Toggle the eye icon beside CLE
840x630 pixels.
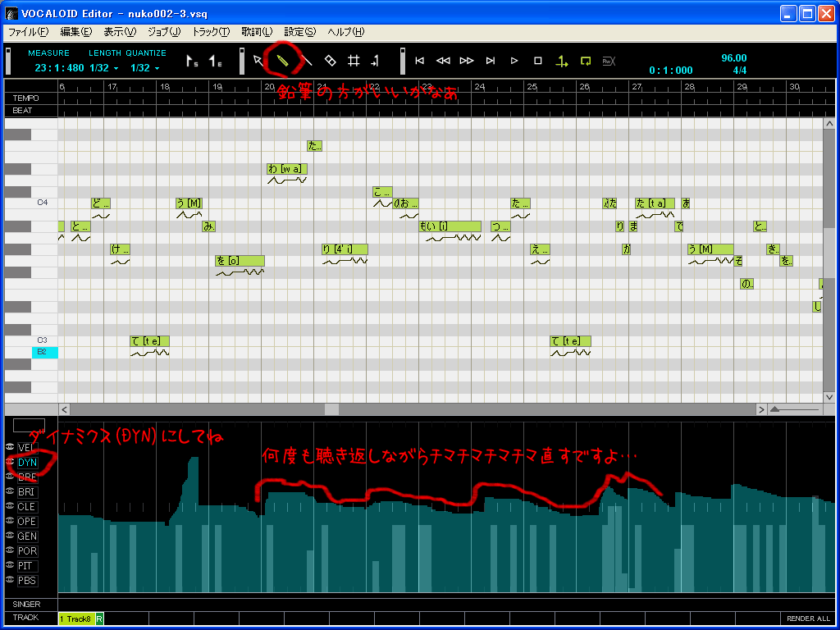point(10,506)
